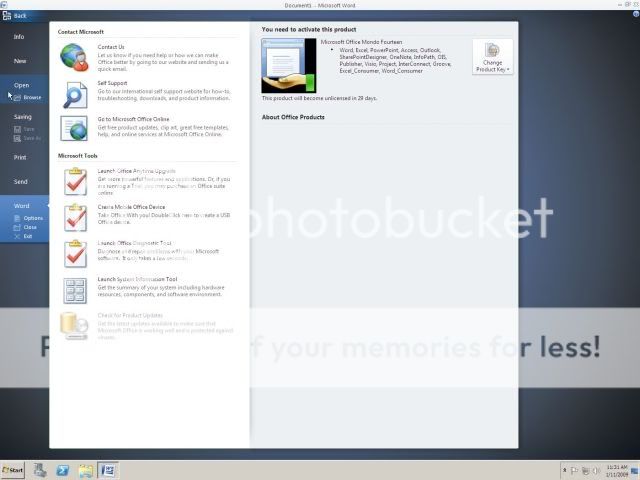This screenshot has width=640, height=480.
Task: Click the Microsoft Office Online icon
Action: (x=74, y=129)
